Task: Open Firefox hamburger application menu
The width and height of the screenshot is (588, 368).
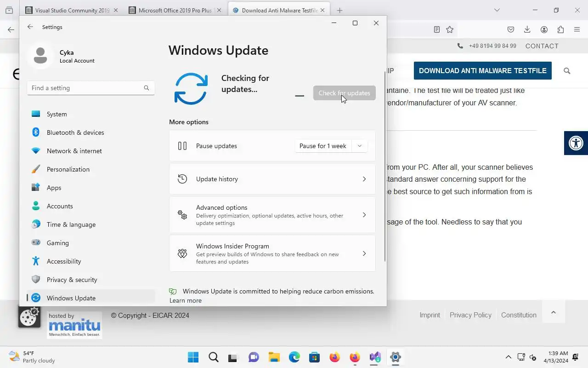Action: click(x=577, y=29)
